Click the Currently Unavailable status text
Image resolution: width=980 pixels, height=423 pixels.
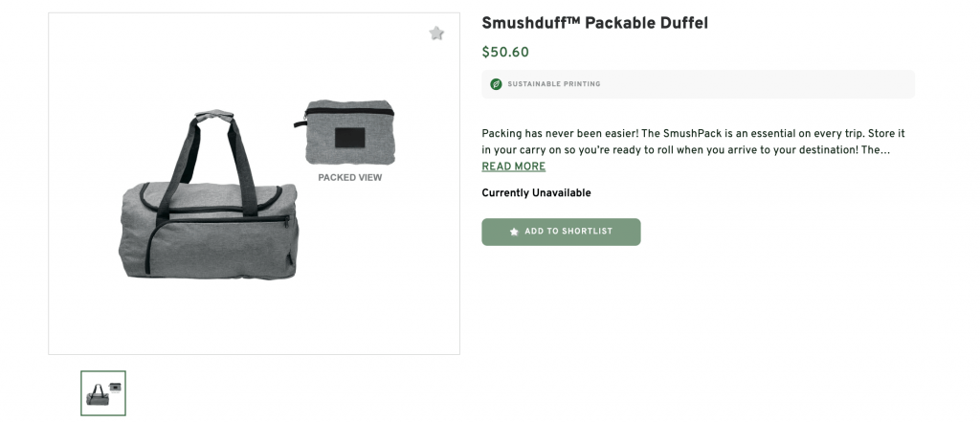536,193
